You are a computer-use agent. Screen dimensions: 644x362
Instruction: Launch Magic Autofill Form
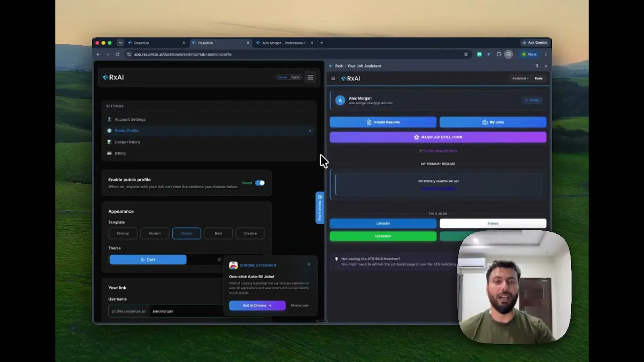click(x=438, y=137)
